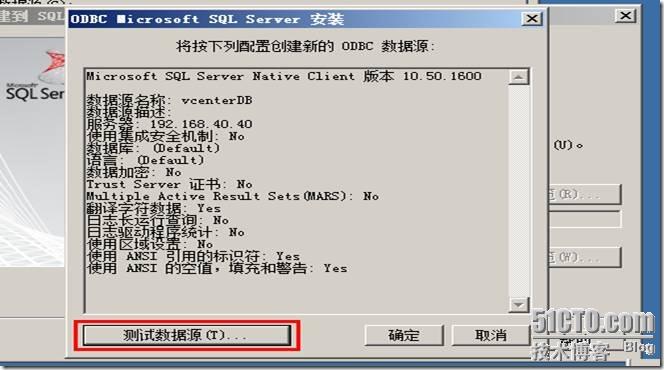Click the (W)... button in background window

584,257
